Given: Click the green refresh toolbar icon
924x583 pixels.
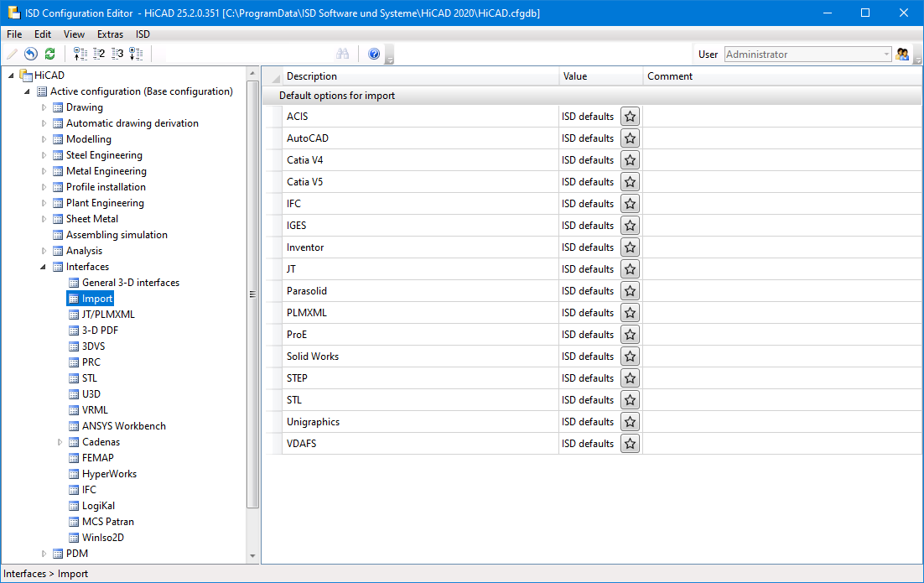Looking at the screenshot, I should pos(49,54).
